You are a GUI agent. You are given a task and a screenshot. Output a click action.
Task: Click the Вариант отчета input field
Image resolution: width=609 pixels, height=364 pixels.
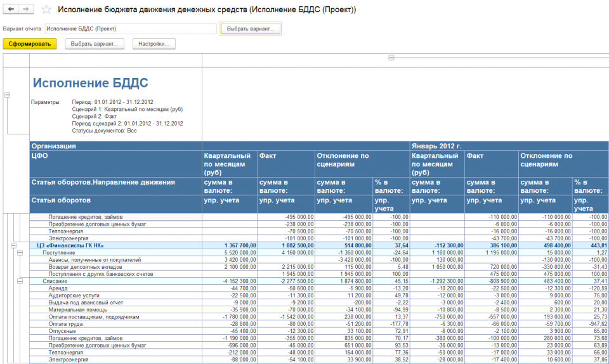click(x=130, y=29)
